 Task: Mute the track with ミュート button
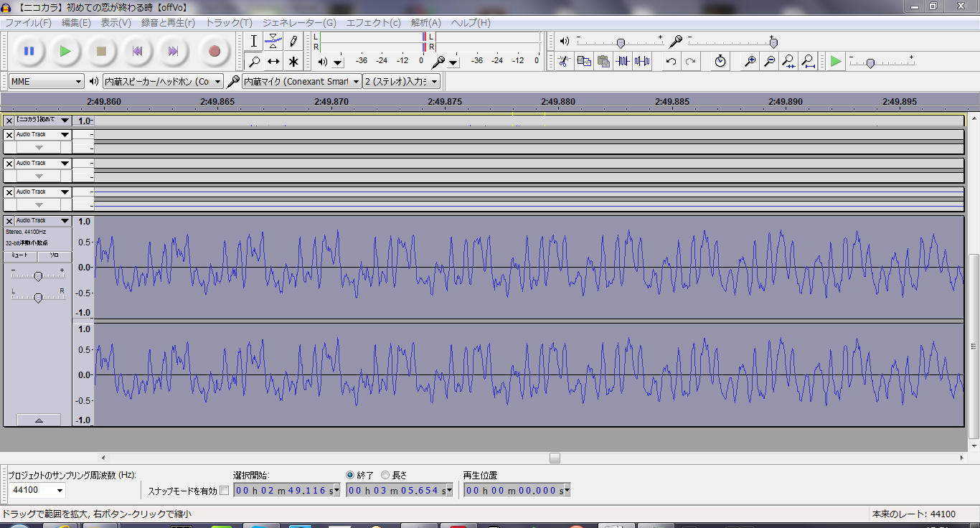20,255
